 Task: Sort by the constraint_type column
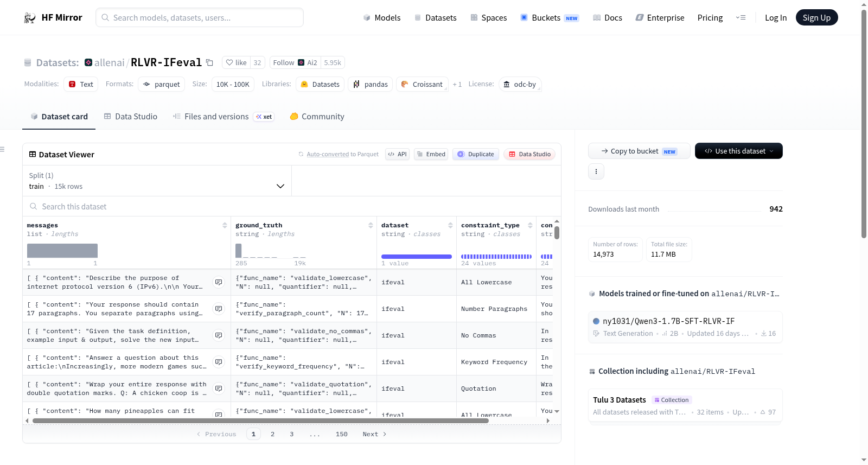530,225
